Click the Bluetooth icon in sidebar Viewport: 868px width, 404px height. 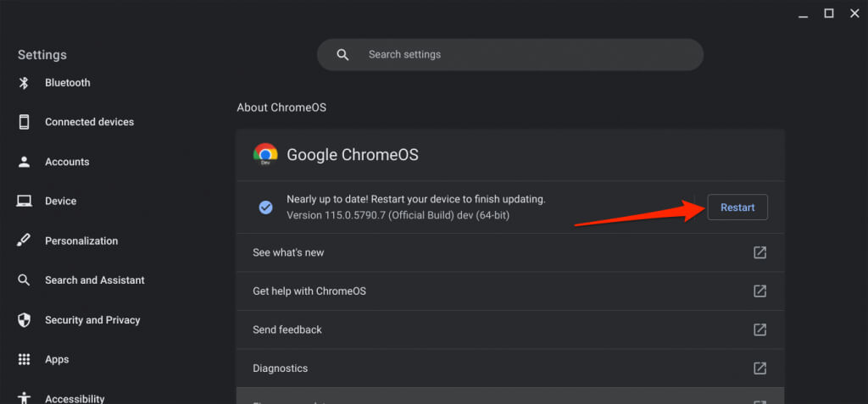[x=25, y=83]
